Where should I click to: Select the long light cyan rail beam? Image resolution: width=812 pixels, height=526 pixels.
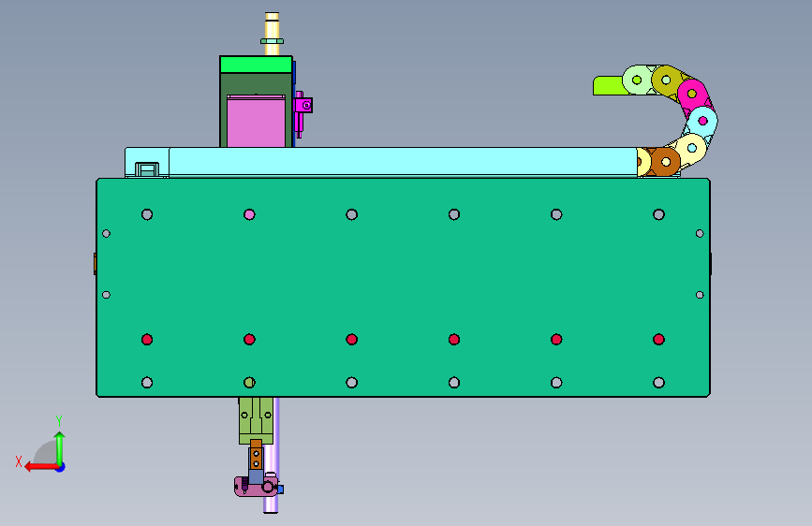(403, 162)
